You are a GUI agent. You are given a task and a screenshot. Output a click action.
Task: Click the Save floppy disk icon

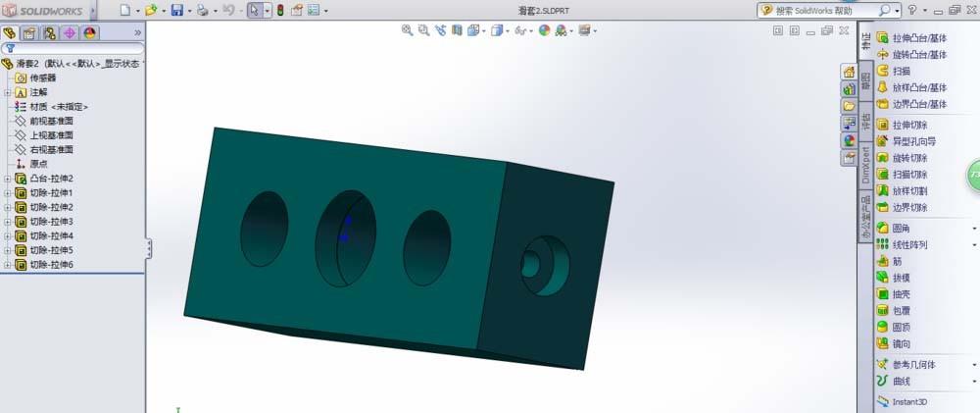(x=176, y=10)
